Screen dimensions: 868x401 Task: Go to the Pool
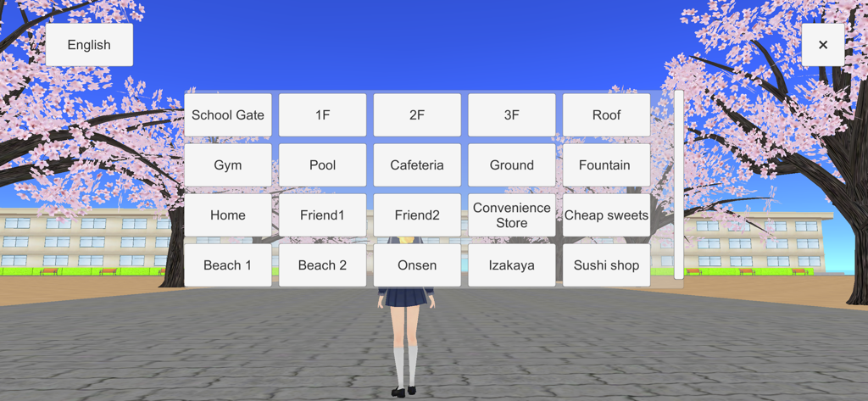click(x=323, y=165)
